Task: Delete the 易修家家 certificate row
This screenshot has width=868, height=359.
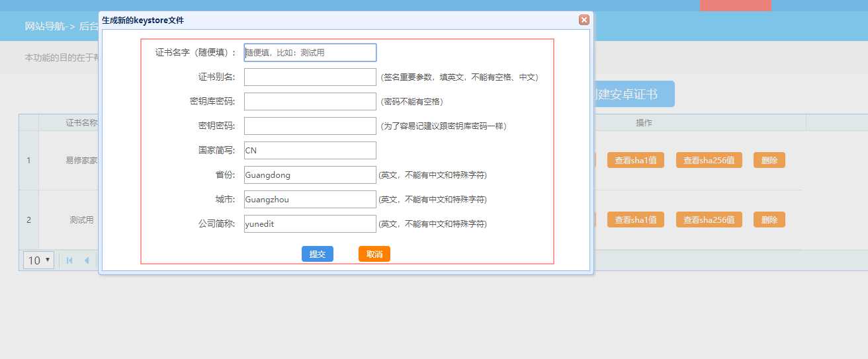Action: [x=769, y=160]
